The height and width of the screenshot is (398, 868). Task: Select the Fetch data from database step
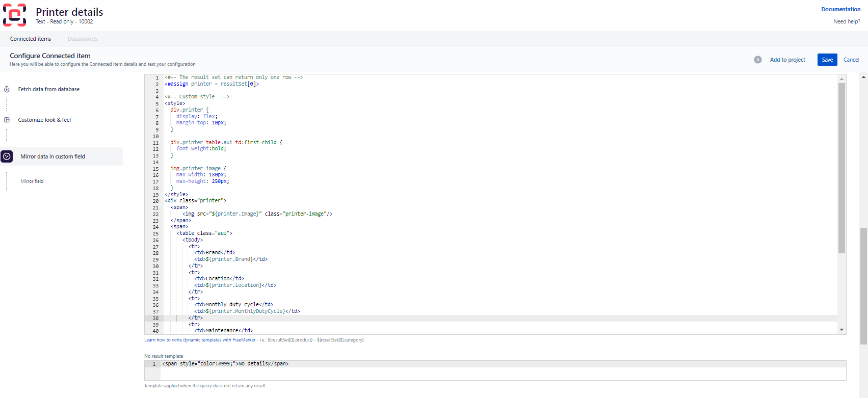(x=49, y=89)
